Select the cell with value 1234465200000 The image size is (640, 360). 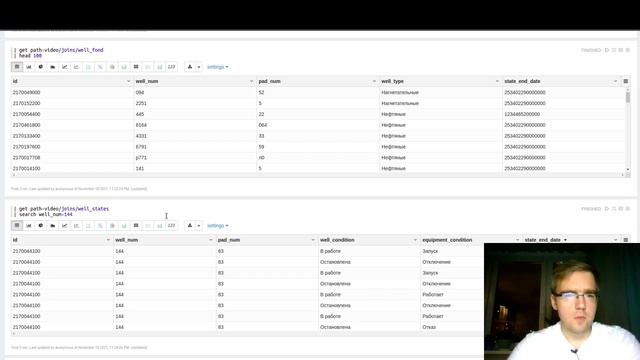522,114
